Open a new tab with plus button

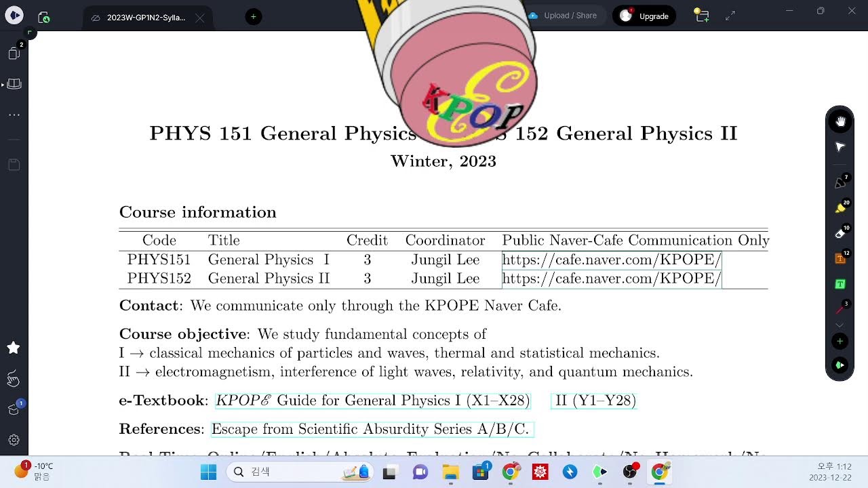254,16
